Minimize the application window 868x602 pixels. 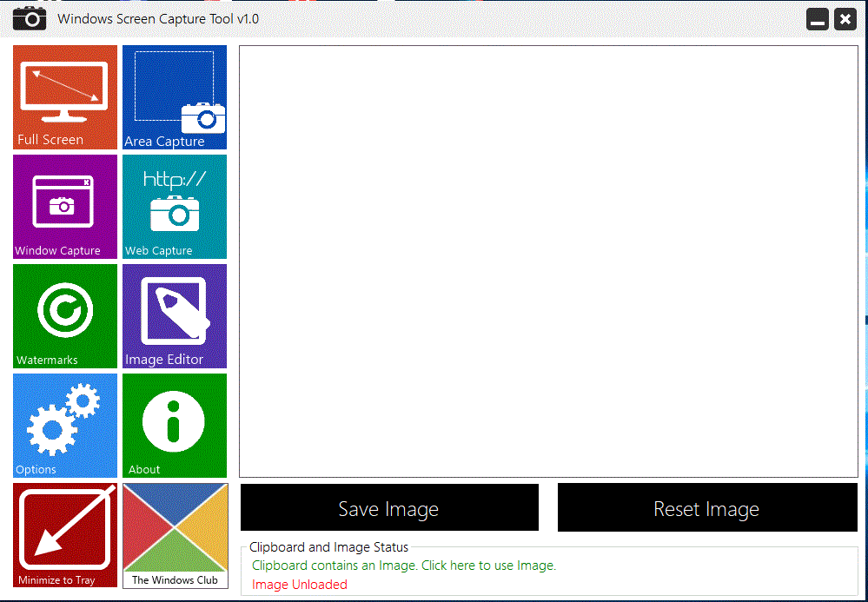coord(817,18)
